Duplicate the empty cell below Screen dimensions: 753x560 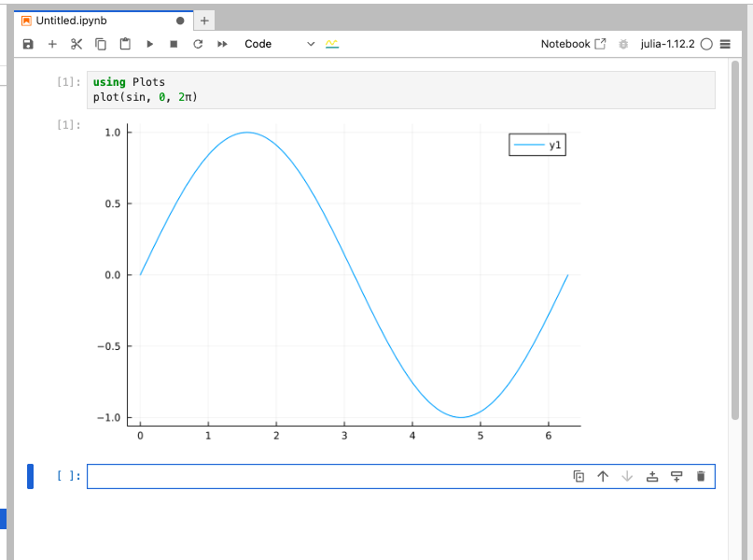click(x=579, y=476)
